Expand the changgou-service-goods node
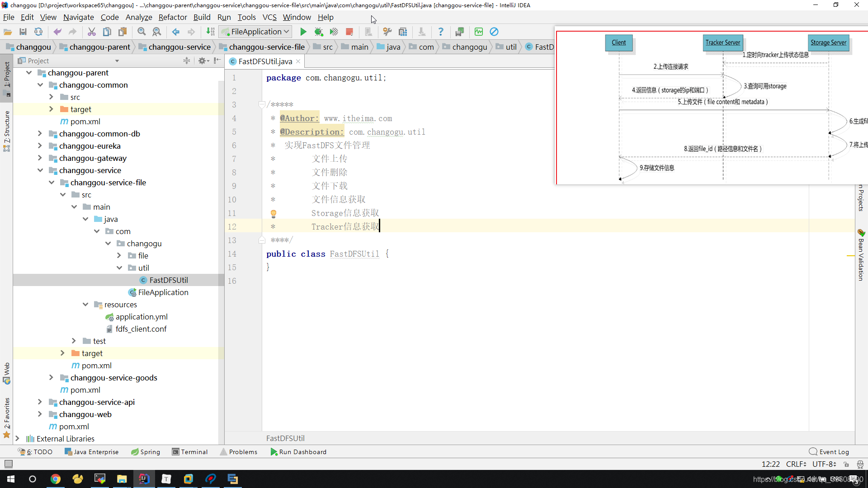The image size is (868, 488). pyautogui.click(x=52, y=378)
